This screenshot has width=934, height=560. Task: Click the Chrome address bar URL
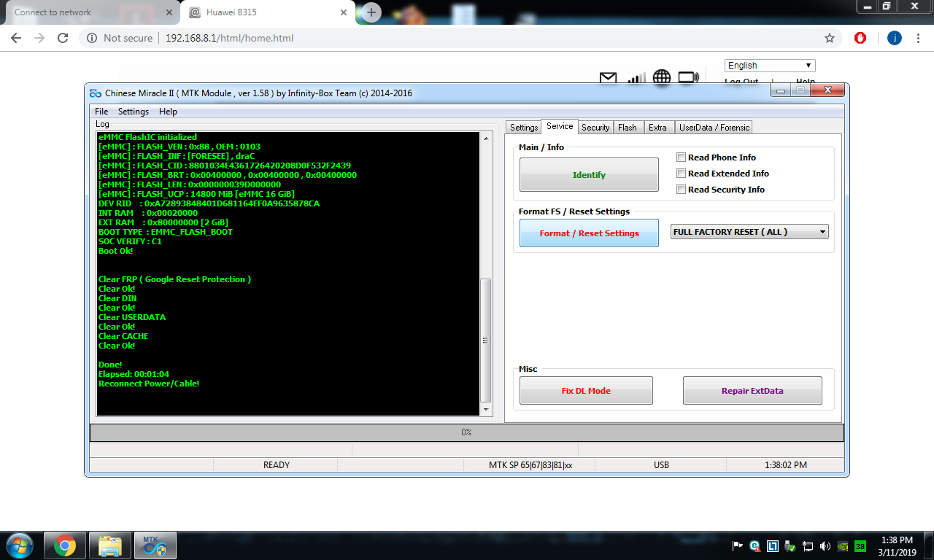pyautogui.click(x=229, y=38)
